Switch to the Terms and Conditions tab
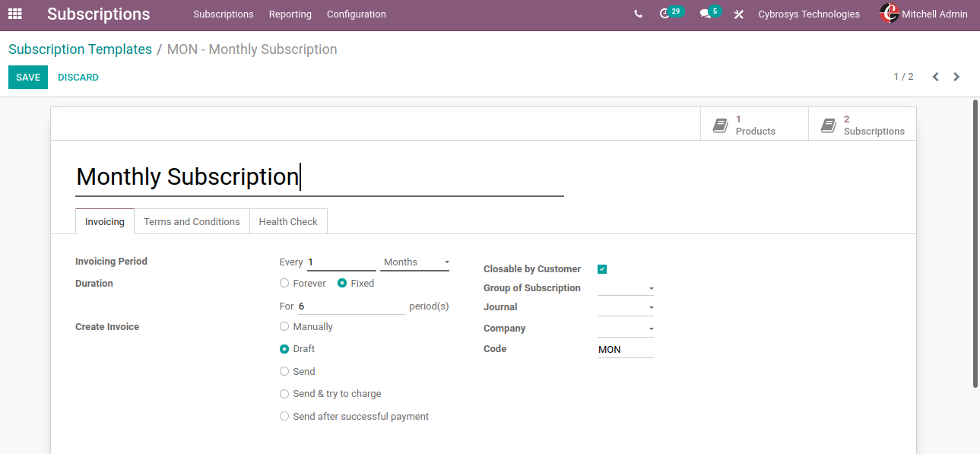This screenshot has width=980, height=454. (192, 222)
